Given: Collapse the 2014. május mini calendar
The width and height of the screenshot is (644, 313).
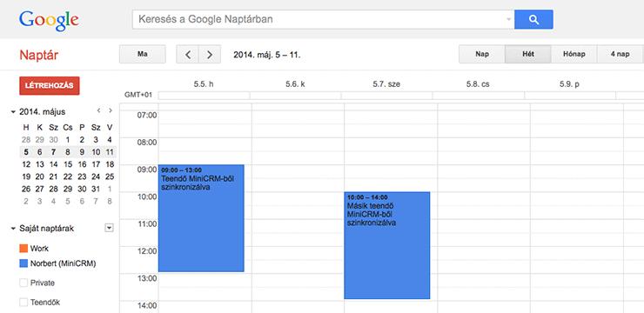Looking at the screenshot, I should coord(14,111).
